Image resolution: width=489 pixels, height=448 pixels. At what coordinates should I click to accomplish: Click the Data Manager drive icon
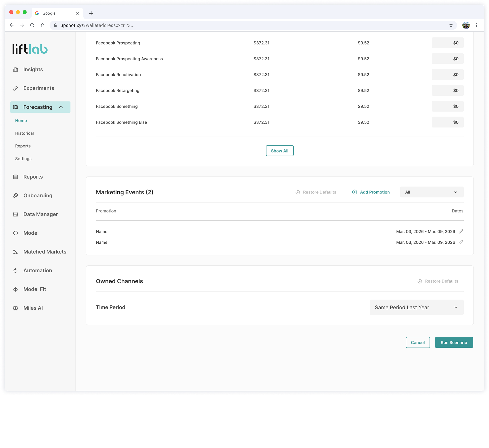pos(15,214)
